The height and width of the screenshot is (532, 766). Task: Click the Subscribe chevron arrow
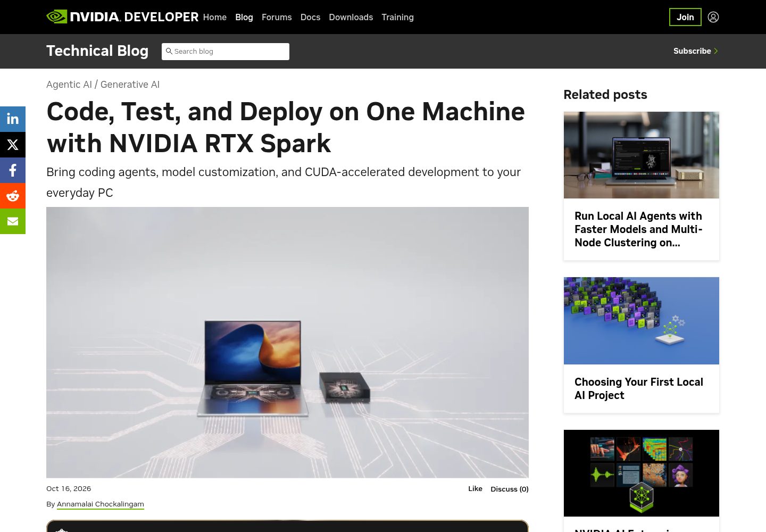coord(716,51)
